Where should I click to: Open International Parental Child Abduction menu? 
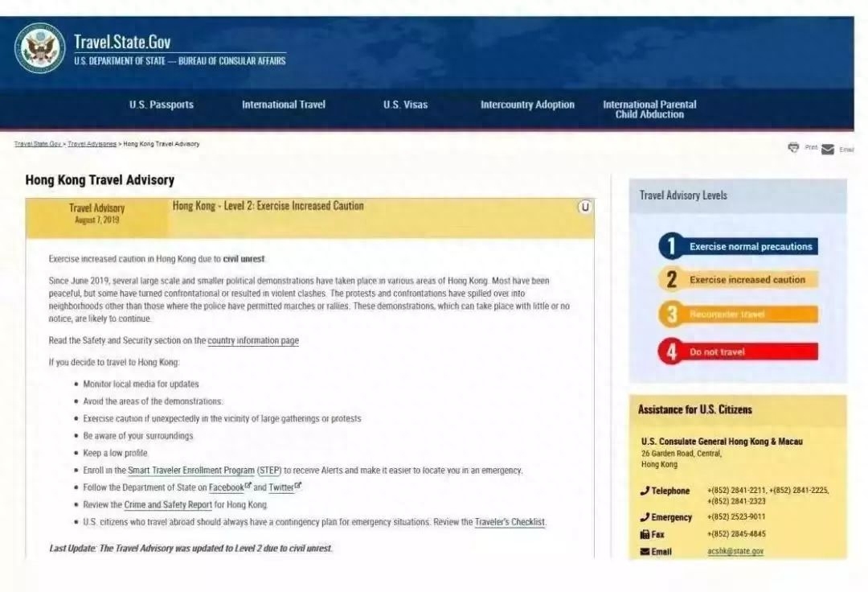(649, 109)
